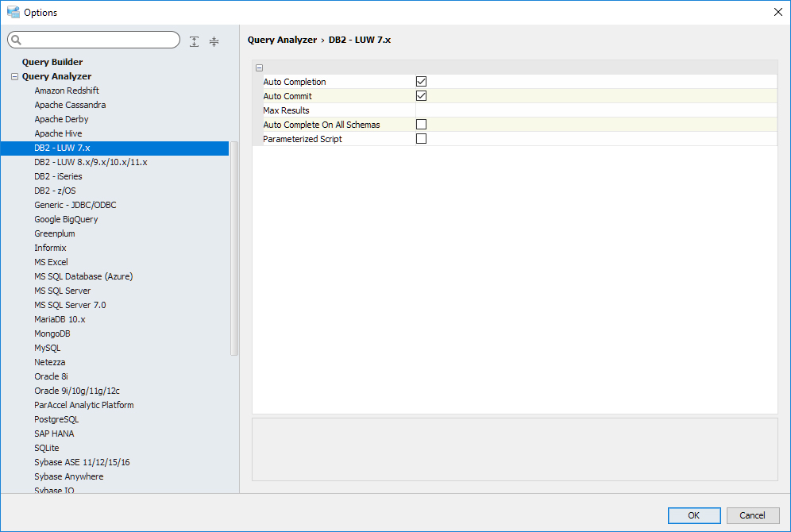The height and width of the screenshot is (532, 791).
Task: Select MS SQL Server 7.0 entry
Action: [x=70, y=305]
